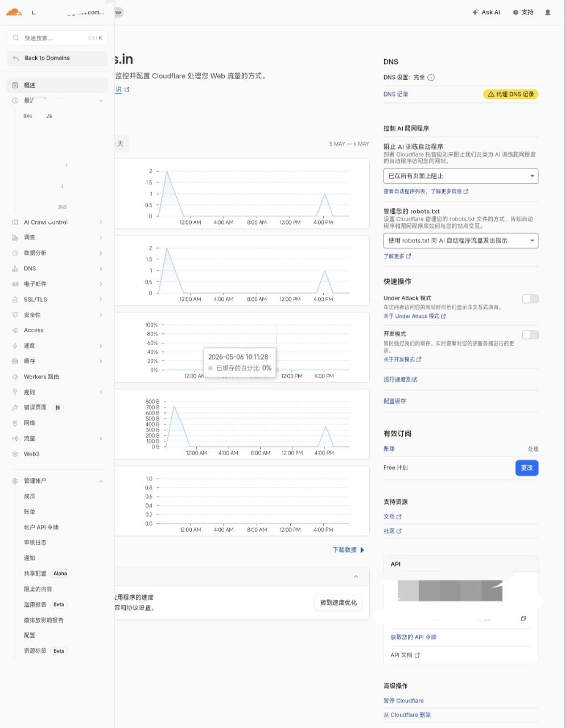The width and height of the screenshot is (565, 728).
Task: Click the DNS sidebar icon
Action: (x=15, y=268)
